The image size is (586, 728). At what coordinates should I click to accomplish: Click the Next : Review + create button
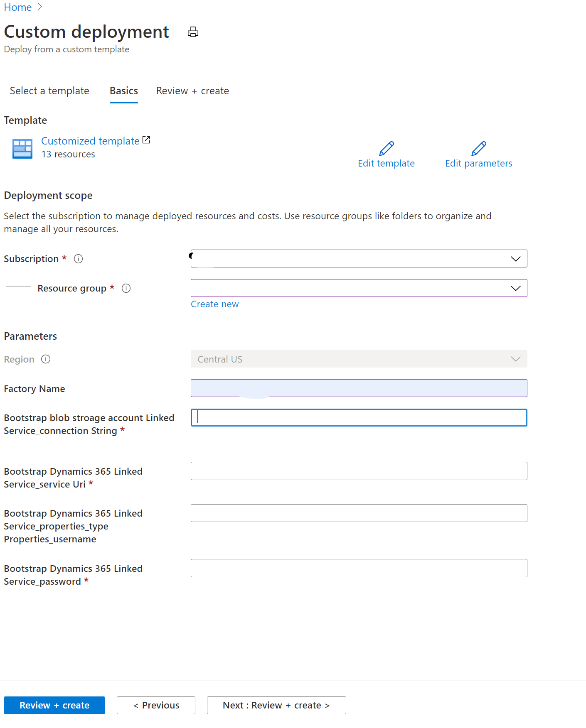tap(276, 706)
